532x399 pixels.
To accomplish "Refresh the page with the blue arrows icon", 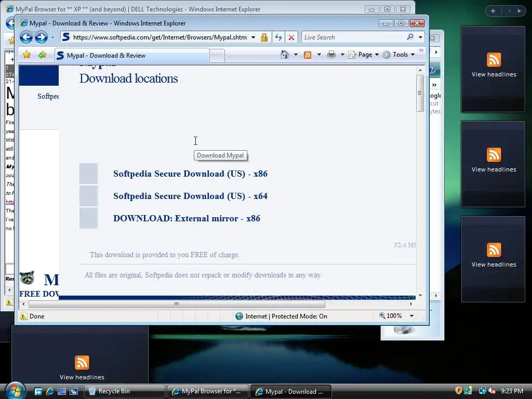I will pos(278,37).
